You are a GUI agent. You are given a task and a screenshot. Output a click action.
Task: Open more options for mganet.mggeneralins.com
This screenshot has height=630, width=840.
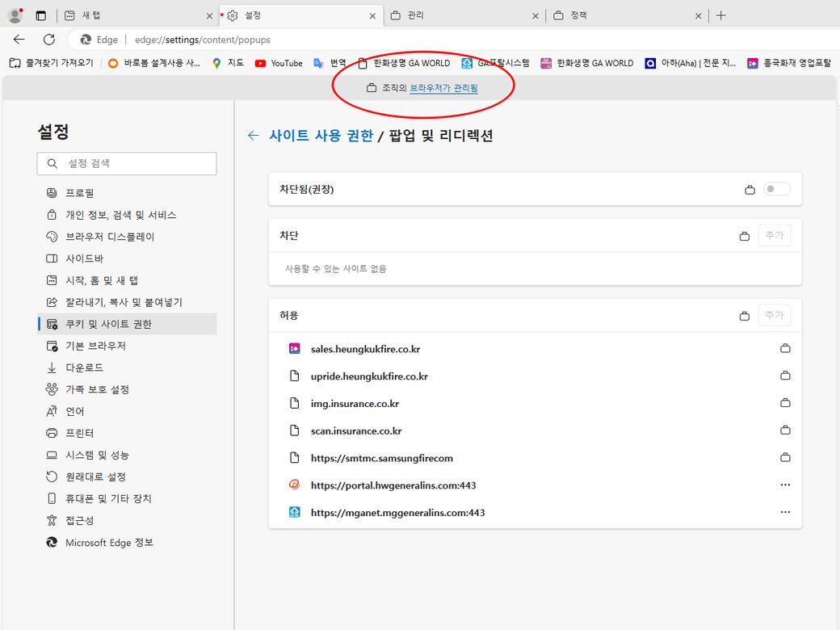coord(784,512)
